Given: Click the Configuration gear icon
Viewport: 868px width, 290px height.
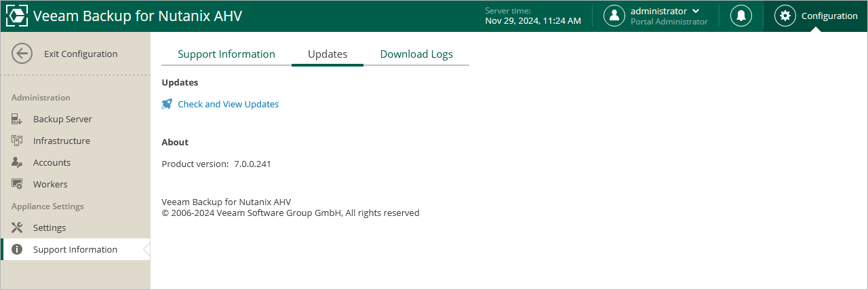Looking at the screenshot, I should (785, 16).
